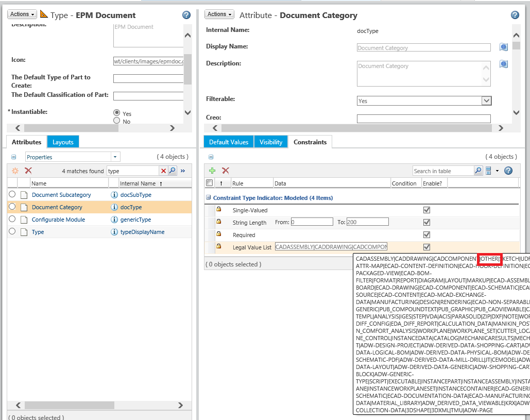Clear the 'type' search text

164,171
